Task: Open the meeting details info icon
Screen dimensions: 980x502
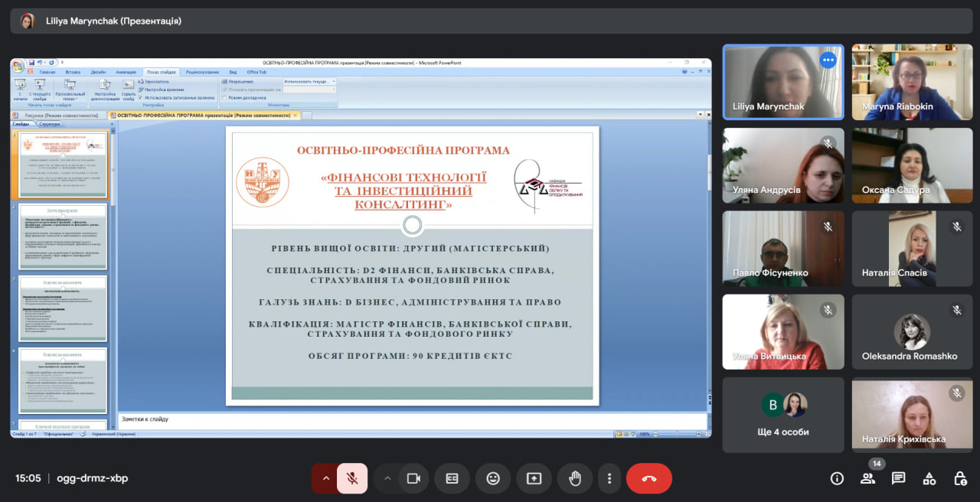Action: click(837, 478)
